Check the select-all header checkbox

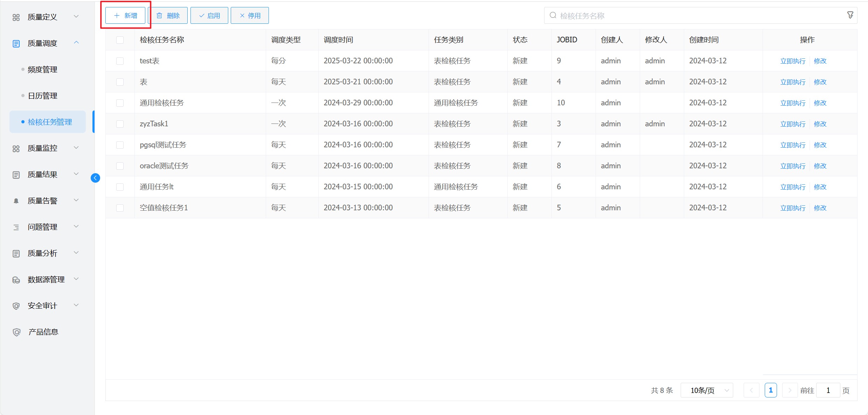click(120, 40)
